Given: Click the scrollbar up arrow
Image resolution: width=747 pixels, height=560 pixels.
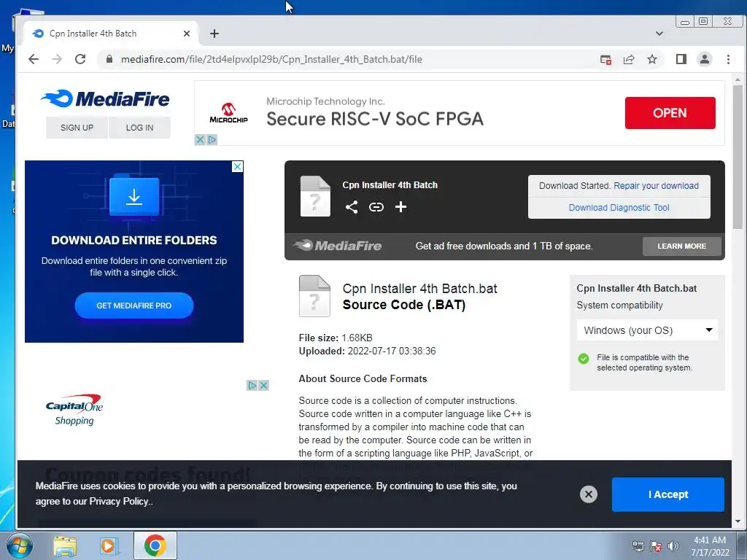Looking at the screenshot, I should coord(738,79).
